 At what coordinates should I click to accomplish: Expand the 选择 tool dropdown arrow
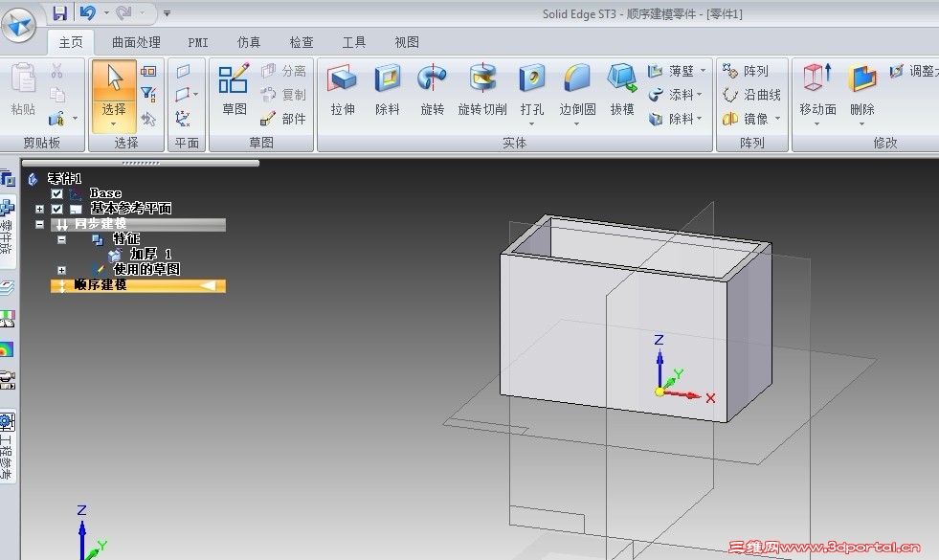(x=113, y=124)
